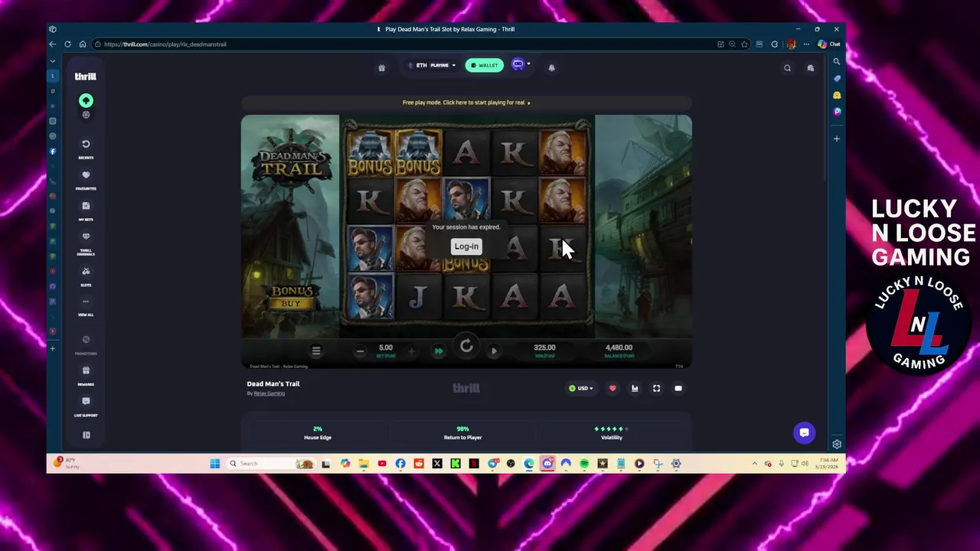Open the slot game hamburger menu

pyautogui.click(x=316, y=350)
